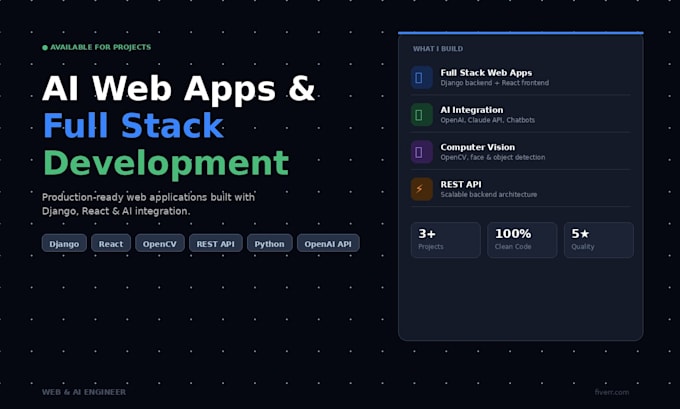Select the Python tag

(x=270, y=243)
